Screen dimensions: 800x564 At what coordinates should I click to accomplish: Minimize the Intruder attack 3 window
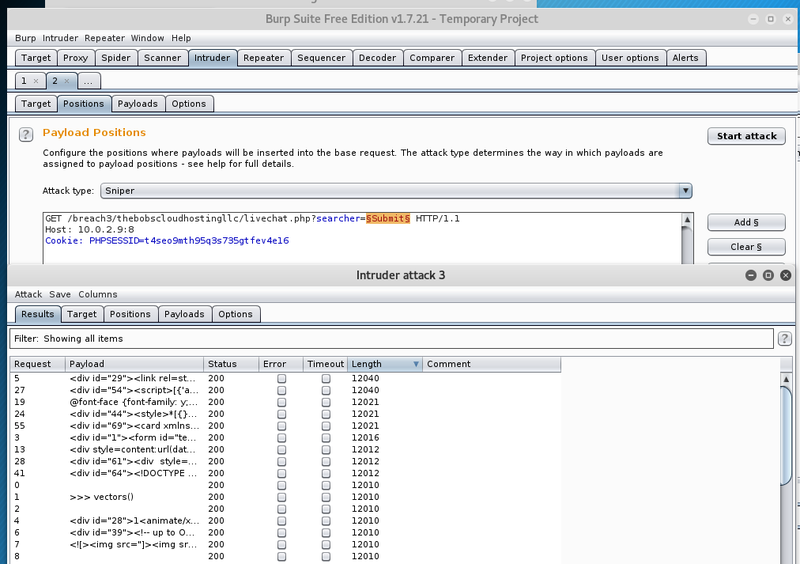click(750, 275)
